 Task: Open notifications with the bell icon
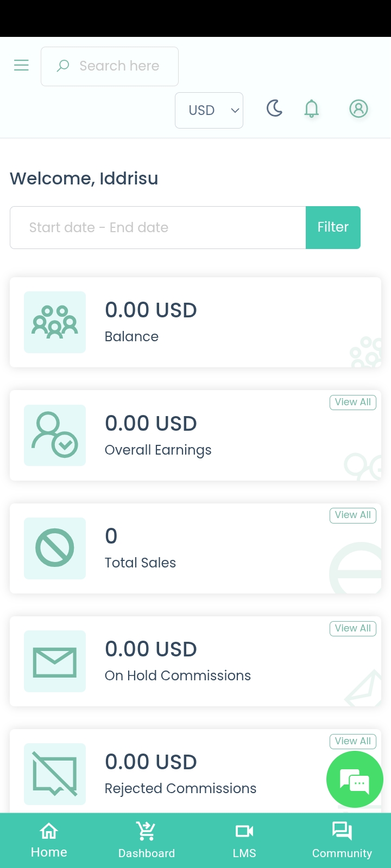point(311,108)
